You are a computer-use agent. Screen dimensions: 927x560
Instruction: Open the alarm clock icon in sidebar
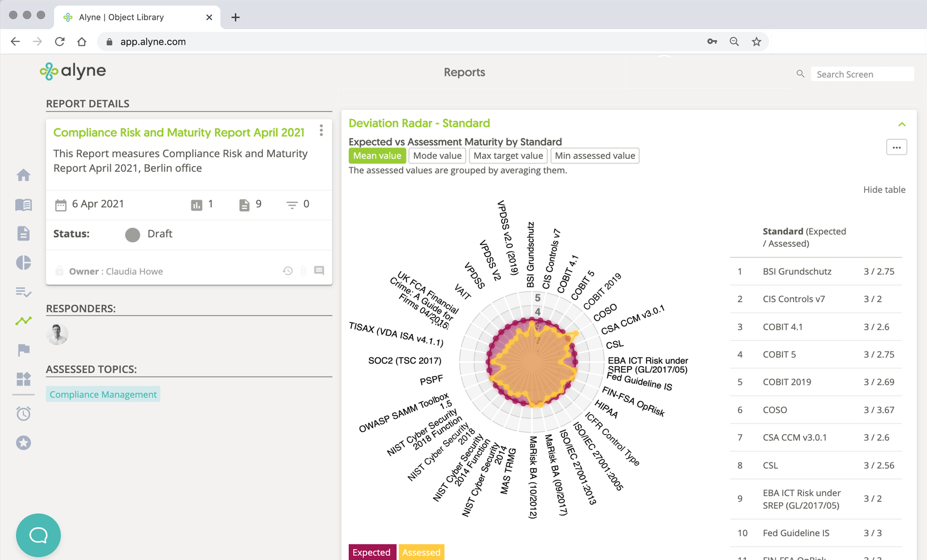23,413
